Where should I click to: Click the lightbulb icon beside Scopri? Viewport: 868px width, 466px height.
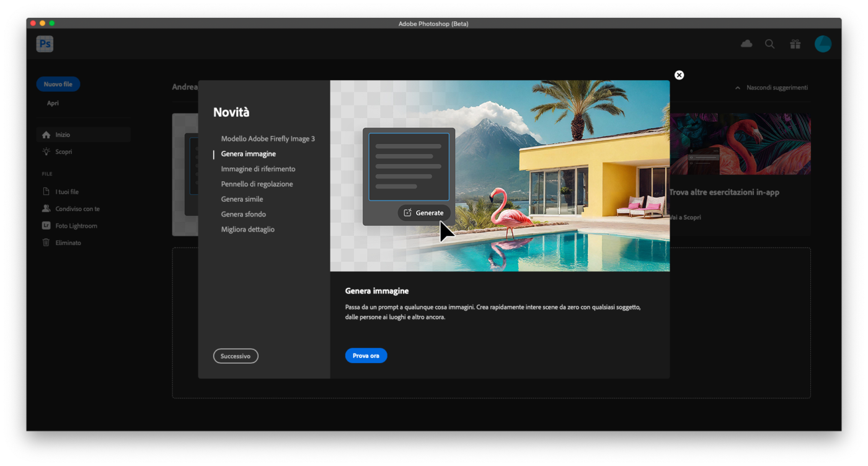pos(46,151)
